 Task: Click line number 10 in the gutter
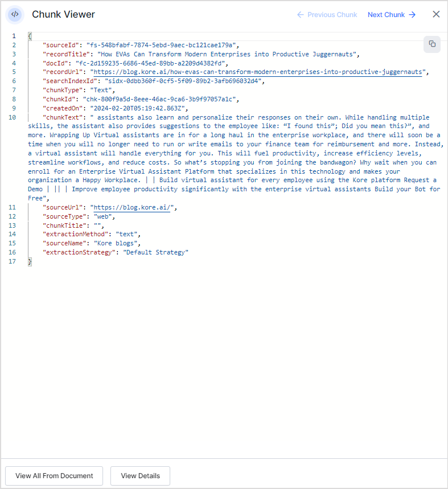pos(13,117)
